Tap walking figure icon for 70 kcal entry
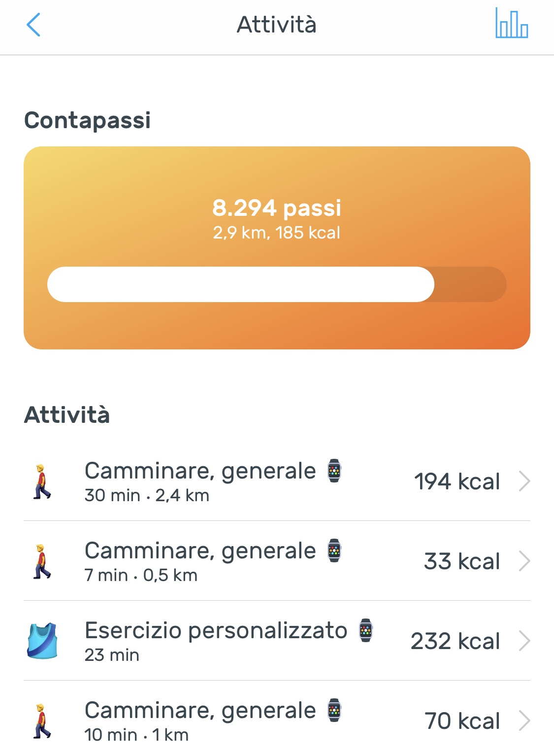The height and width of the screenshot is (756, 554). coord(42,721)
